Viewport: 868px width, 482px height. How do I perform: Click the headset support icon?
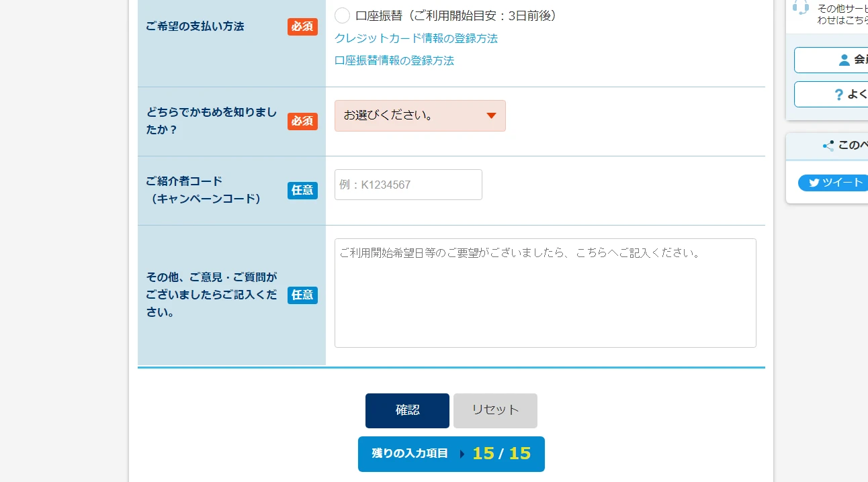801,7
